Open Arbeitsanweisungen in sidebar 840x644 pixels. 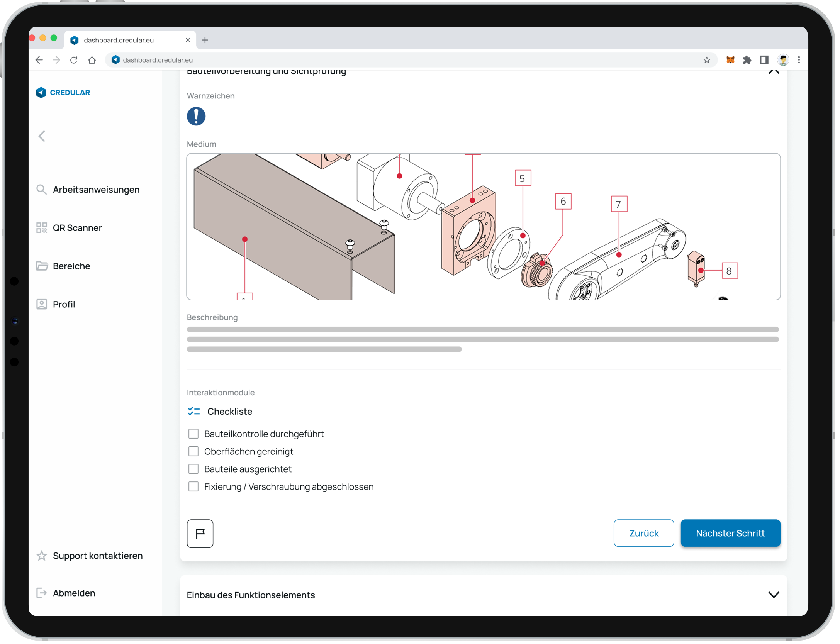pos(96,190)
